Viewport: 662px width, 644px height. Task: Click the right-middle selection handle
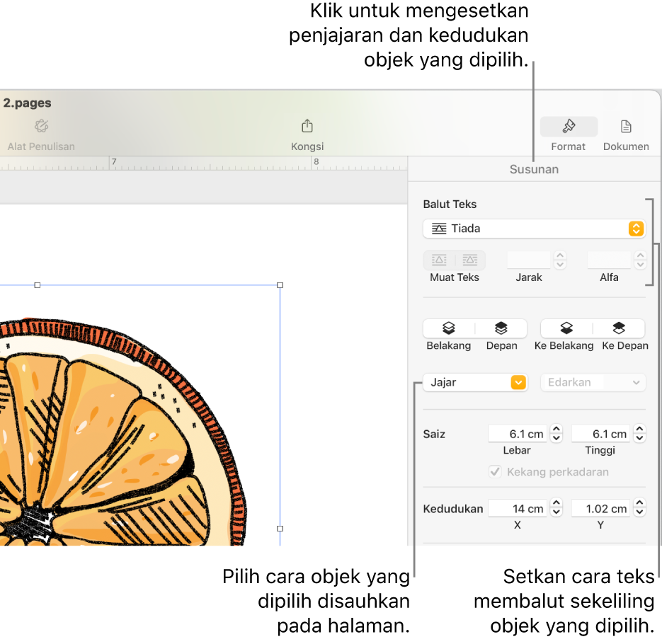coord(280,529)
